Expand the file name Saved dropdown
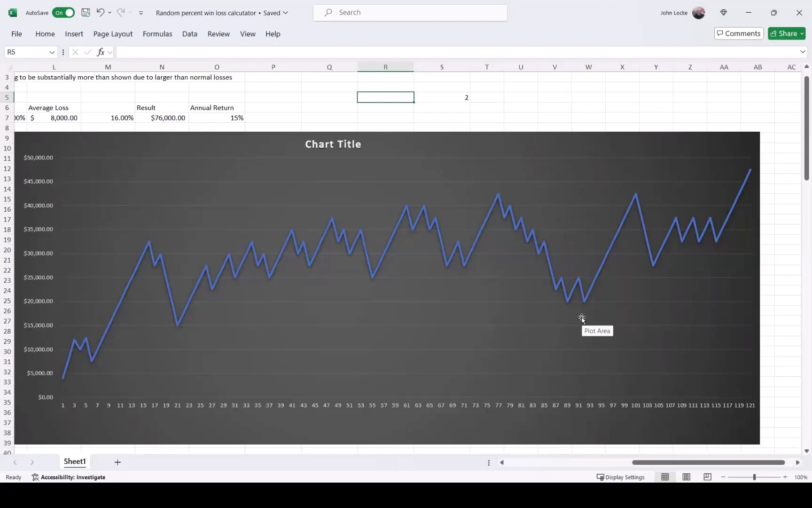Image resolution: width=812 pixels, height=508 pixels. (285, 13)
